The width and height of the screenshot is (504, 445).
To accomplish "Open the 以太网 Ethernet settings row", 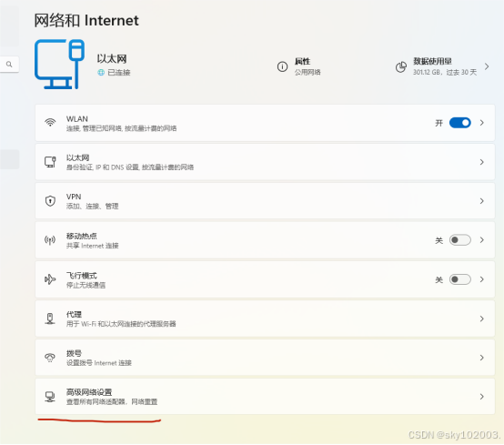I will (x=265, y=162).
